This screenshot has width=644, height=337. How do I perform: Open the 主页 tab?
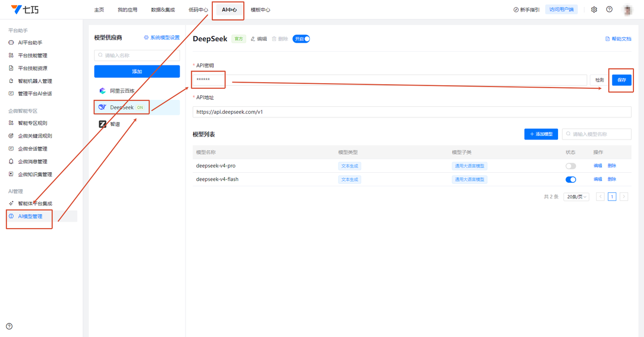99,10
